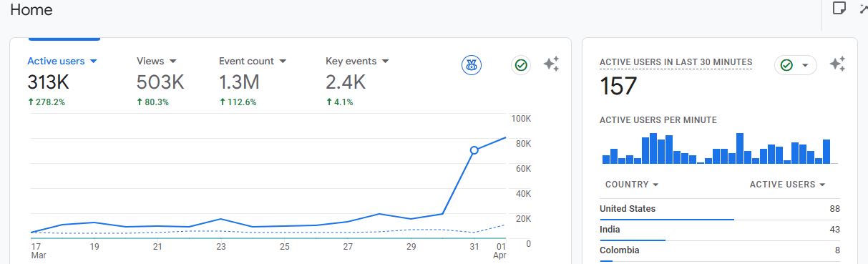
Task: Click the 503K views value
Action: pos(160,83)
